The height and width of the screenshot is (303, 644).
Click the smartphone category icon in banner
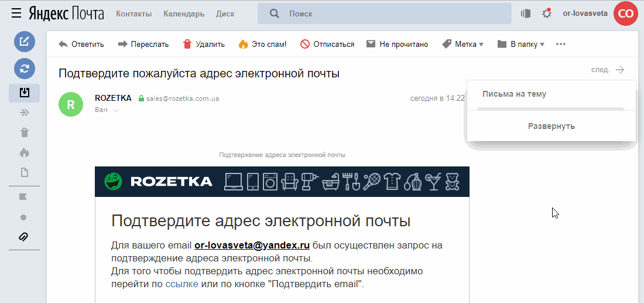tap(253, 181)
